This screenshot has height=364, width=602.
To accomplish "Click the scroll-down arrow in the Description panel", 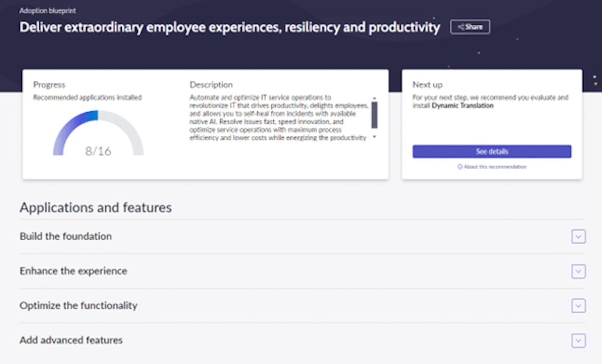I will pyautogui.click(x=374, y=137).
